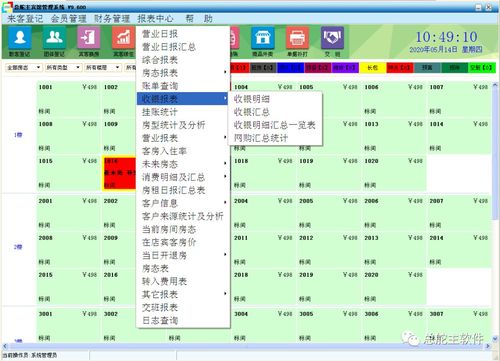The image size is (500, 361).
Task: Open the 商品外卖 shop storefront icon
Action: [x=263, y=41]
